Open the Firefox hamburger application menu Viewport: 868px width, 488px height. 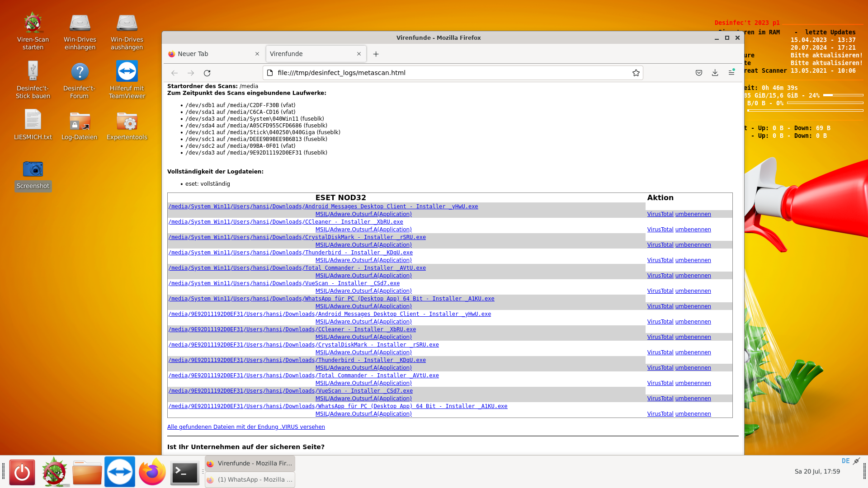[x=731, y=73]
